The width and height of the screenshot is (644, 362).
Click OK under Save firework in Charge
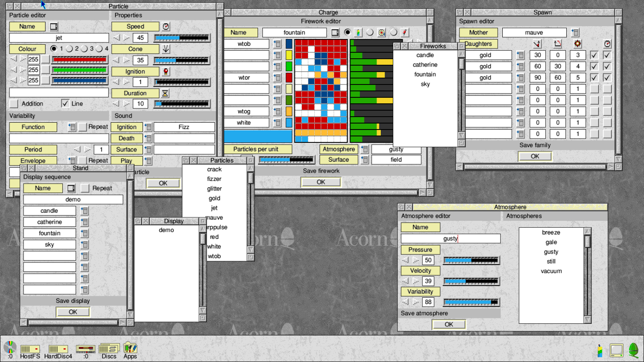point(321,182)
